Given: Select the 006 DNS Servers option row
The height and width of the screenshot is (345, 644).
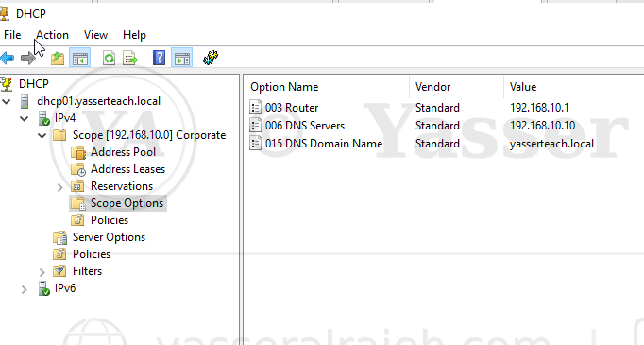Looking at the screenshot, I should [305, 126].
